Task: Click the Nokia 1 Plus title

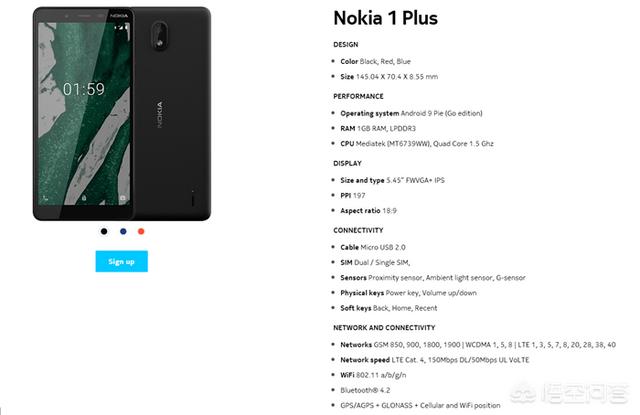Action: 385,18
